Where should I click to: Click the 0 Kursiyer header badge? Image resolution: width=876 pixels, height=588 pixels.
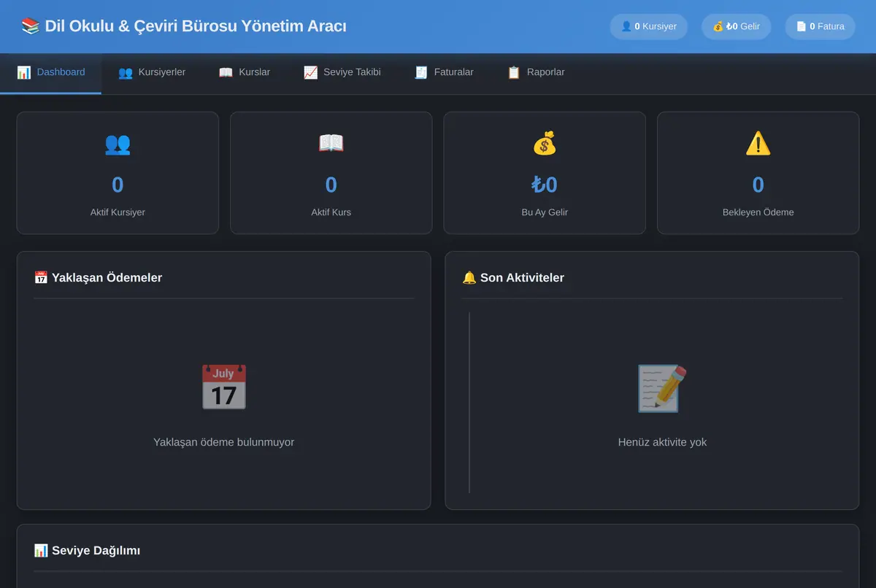(x=648, y=26)
